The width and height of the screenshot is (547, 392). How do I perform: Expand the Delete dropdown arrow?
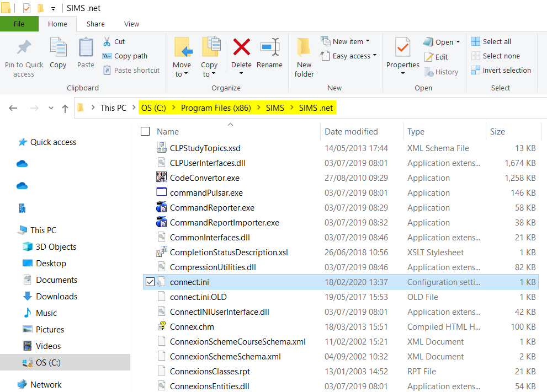(x=241, y=73)
